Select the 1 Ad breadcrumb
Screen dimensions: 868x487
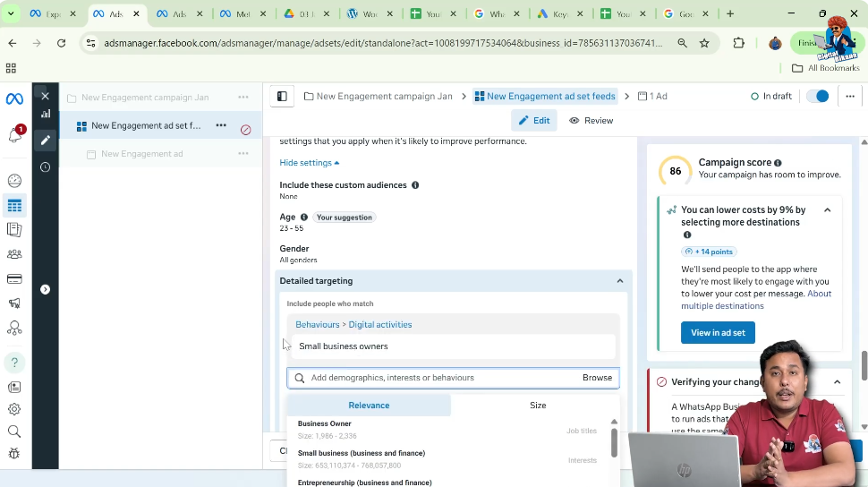point(652,97)
